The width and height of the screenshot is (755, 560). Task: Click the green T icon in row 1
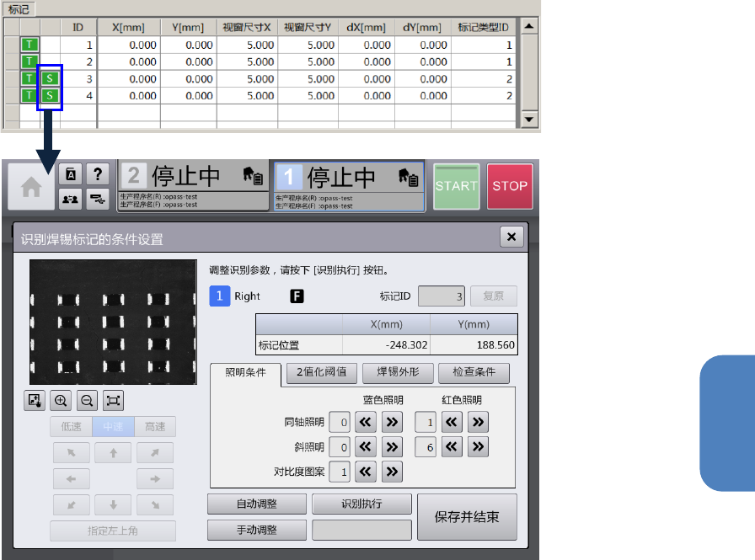(29, 45)
